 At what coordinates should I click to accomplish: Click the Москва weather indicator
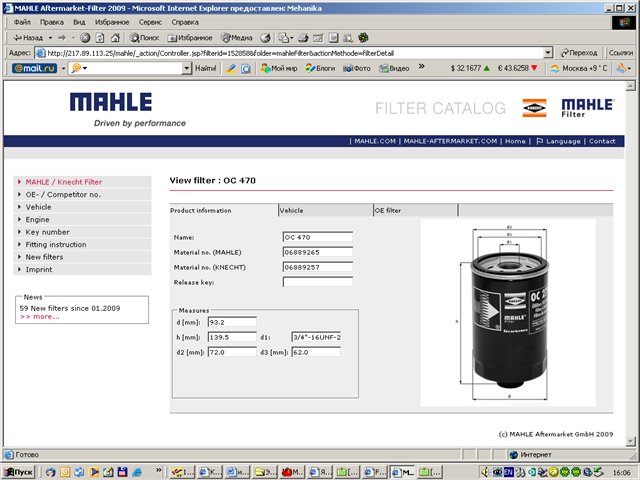[579, 68]
